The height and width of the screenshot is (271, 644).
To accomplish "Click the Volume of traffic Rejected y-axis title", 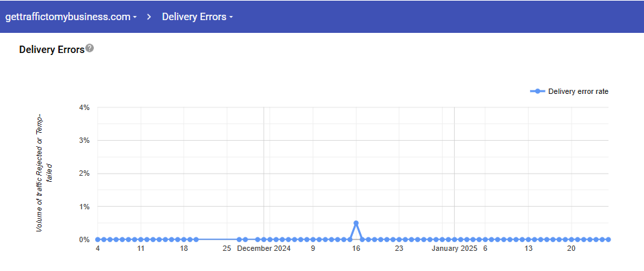I will pyautogui.click(x=44, y=173).
